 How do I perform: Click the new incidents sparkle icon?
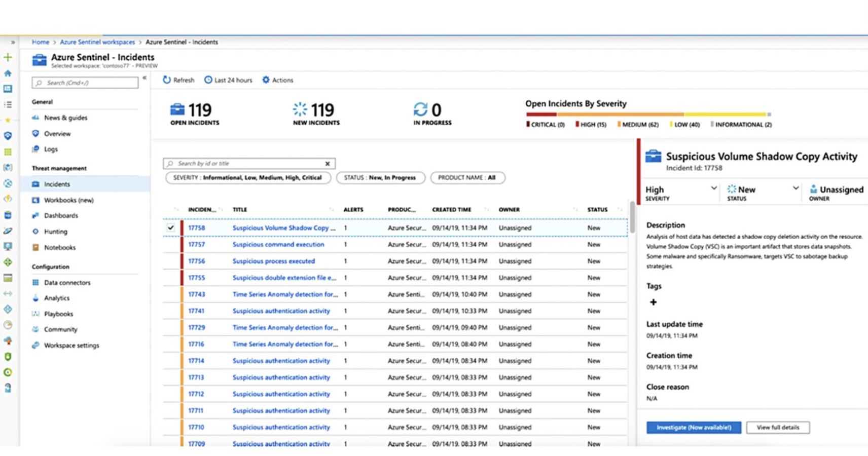coord(300,109)
